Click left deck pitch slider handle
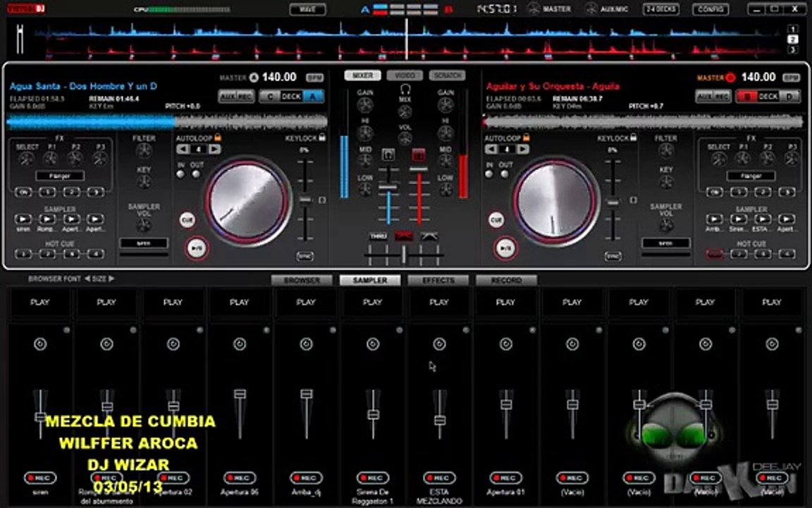Screen dimensions: 812x508 [305, 200]
